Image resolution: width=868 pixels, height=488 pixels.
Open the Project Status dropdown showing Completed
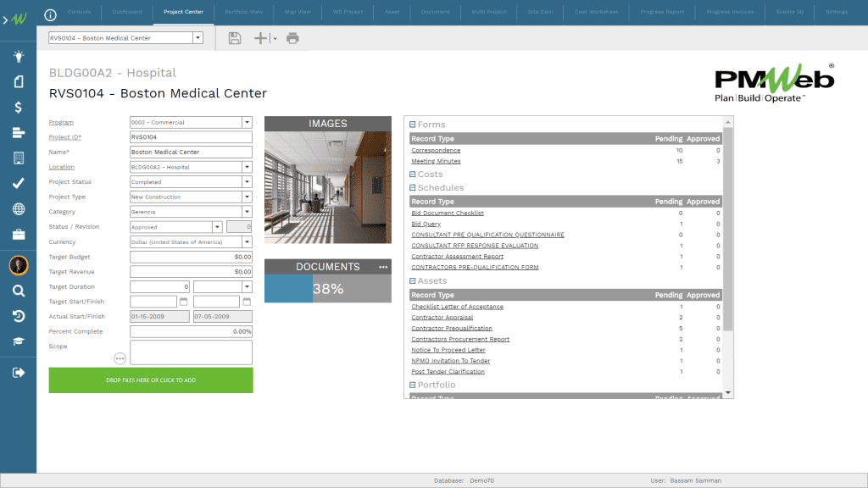click(x=247, y=181)
